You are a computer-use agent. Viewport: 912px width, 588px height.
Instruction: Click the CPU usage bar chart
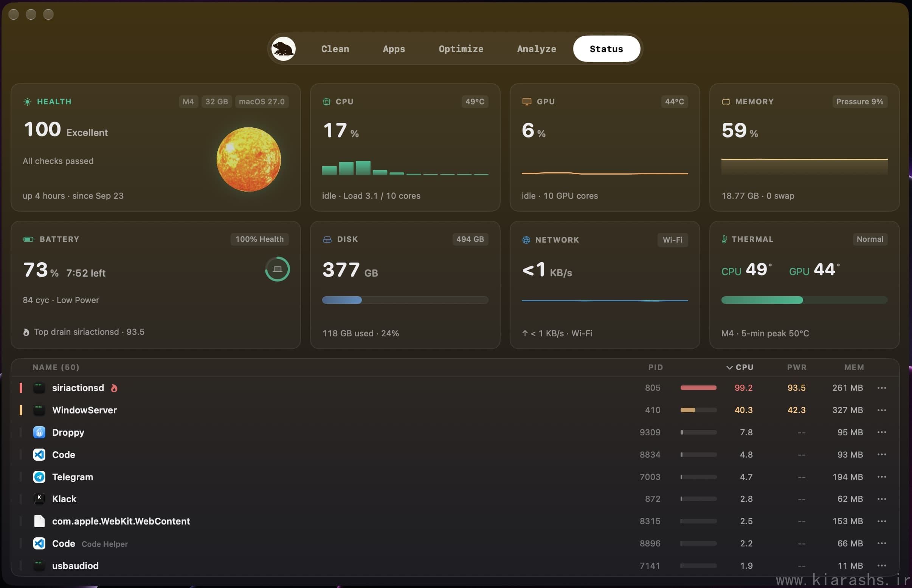pyautogui.click(x=405, y=168)
